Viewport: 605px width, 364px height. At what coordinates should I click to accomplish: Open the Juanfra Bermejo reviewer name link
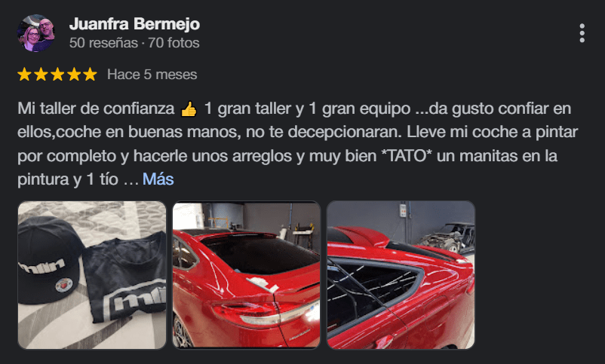click(134, 24)
